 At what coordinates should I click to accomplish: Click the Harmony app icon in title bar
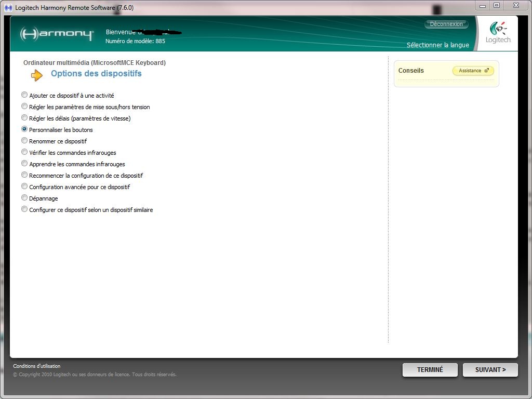[8, 8]
